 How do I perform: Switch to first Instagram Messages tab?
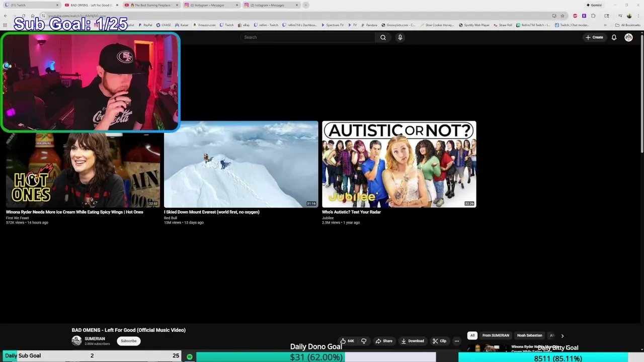coord(210,5)
